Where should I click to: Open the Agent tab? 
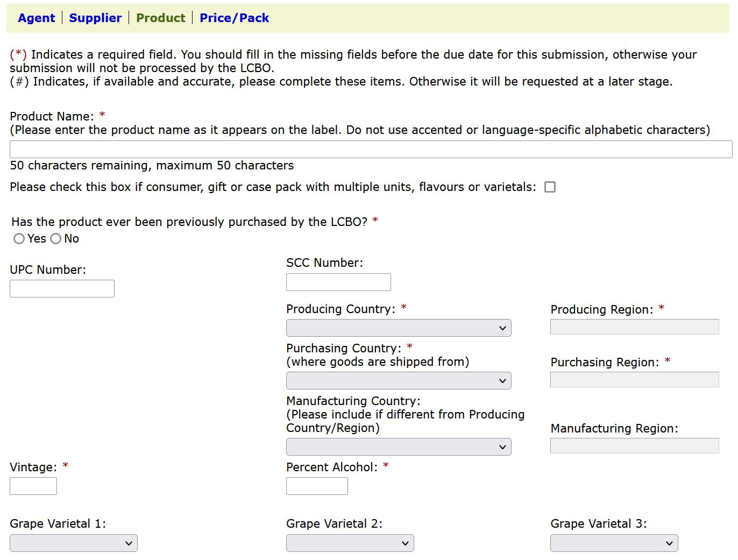[36, 18]
